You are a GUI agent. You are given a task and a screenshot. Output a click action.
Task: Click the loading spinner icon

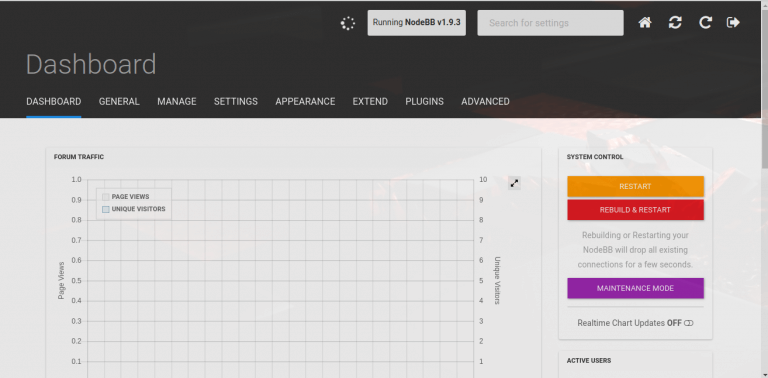(348, 23)
